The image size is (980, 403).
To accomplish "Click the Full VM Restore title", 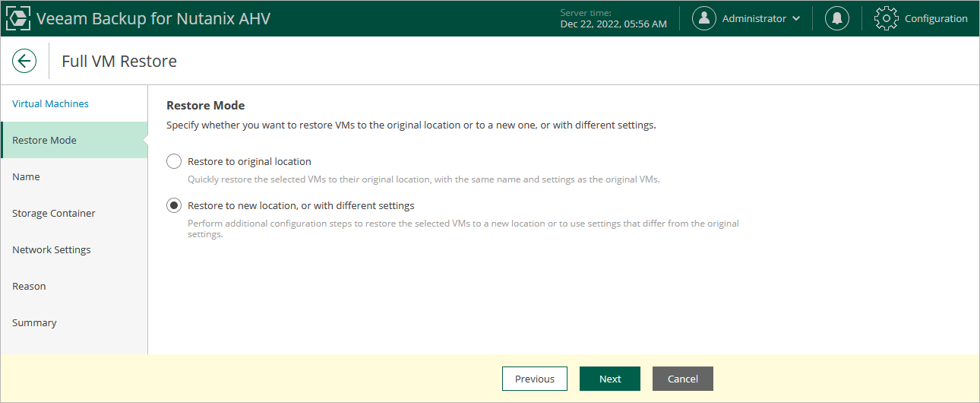I will point(119,62).
